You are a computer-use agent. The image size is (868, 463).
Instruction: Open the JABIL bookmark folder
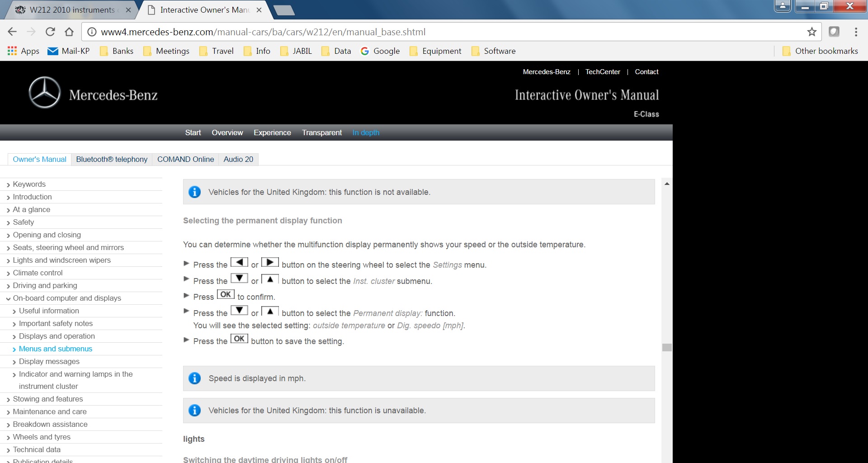coord(296,51)
